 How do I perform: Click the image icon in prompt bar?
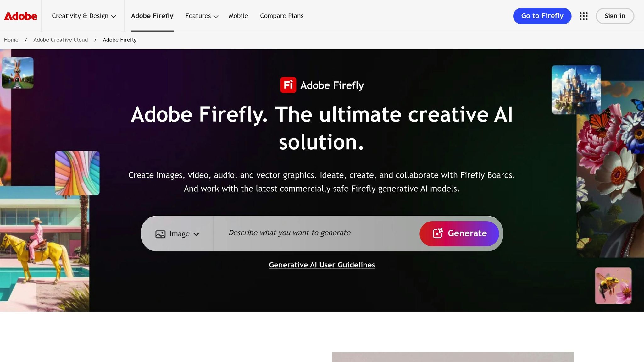160,234
